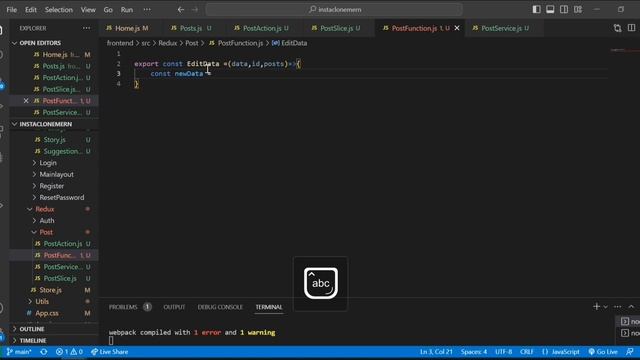Go forward with the right arrow
The width and height of the screenshot is (640, 360).
pos(195,9)
